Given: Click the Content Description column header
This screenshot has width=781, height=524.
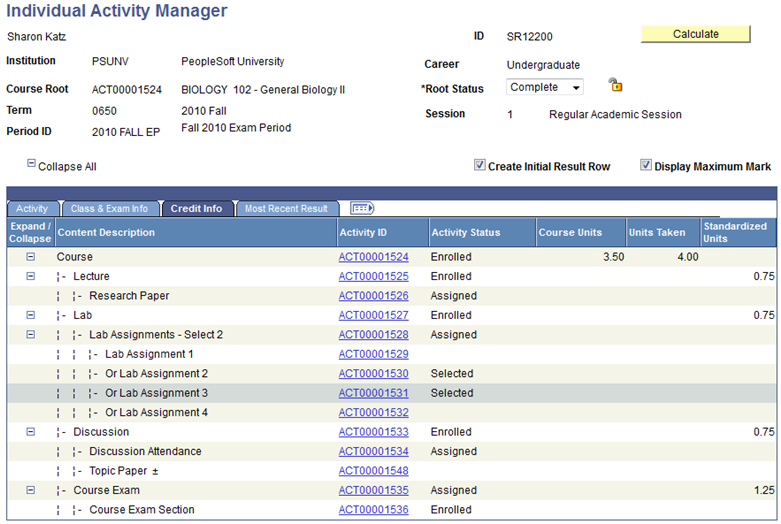Looking at the screenshot, I should point(196,233).
